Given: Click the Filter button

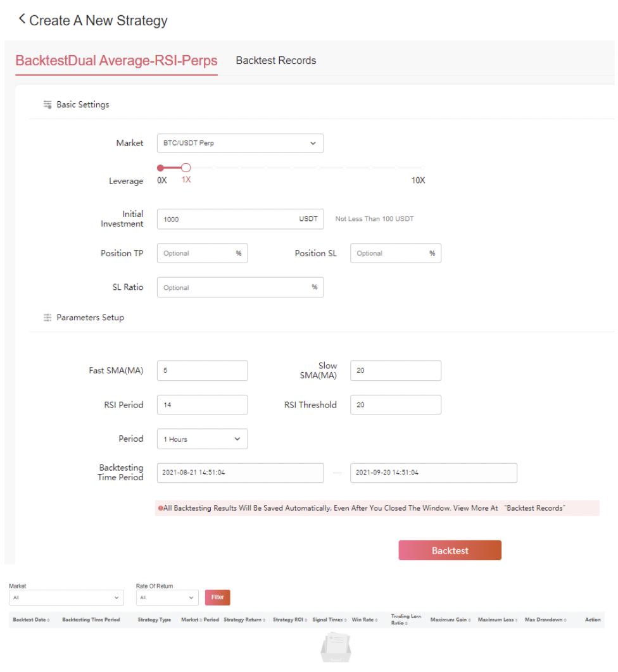Looking at the screenshot, I should pyautogui.click(x=217, y=597).
